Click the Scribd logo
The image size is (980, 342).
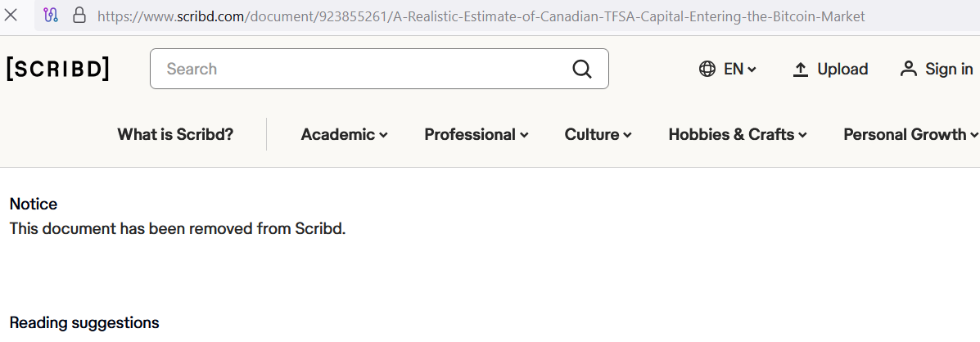58,69
